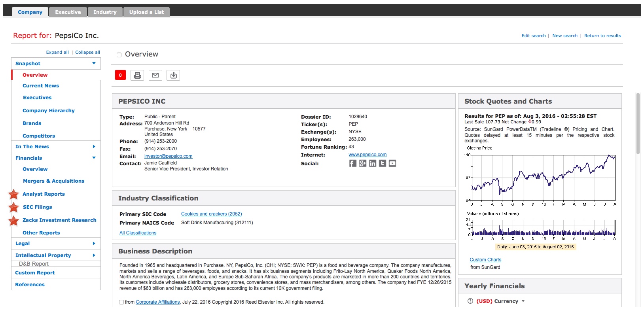Viewport: 644px width, 310px height.
Task: Expand the Intellectual Property section
Action: [94, 255]
